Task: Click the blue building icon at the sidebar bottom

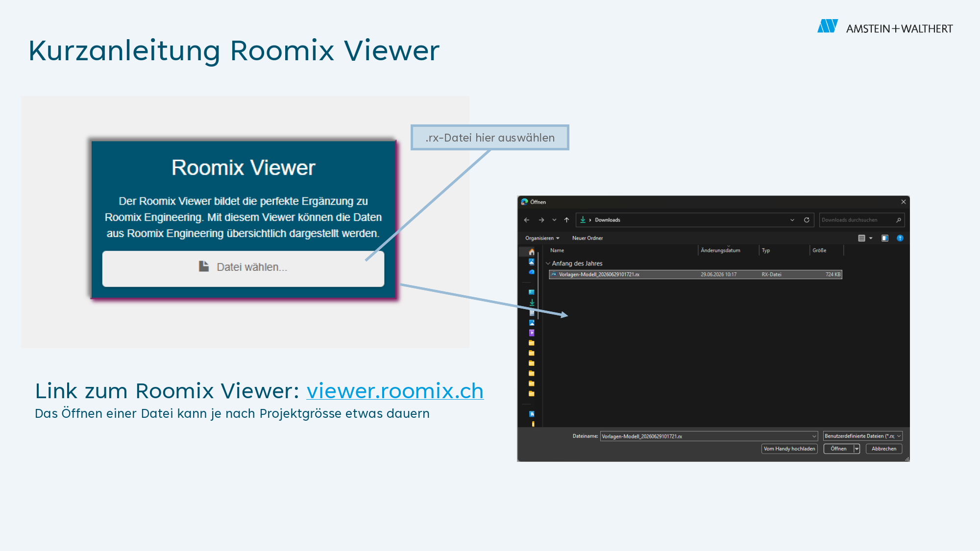Action: coord(532,414)
